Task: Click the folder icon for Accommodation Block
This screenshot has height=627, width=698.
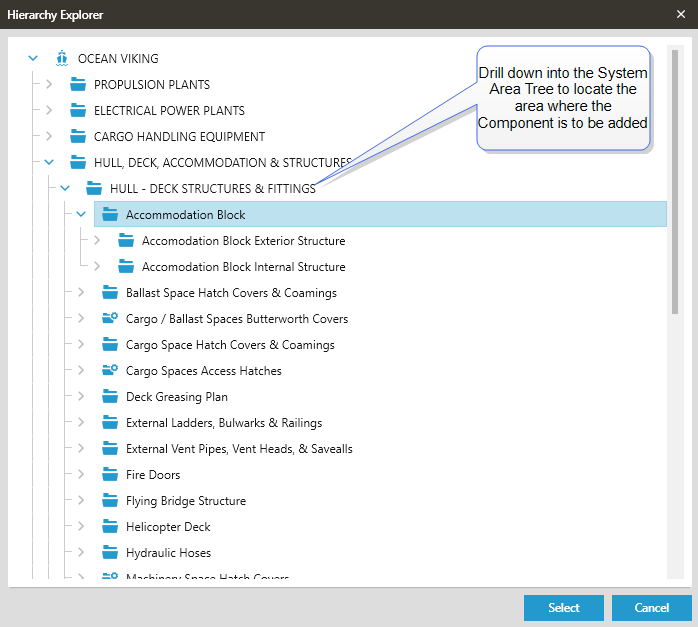Action: [110, 215]
